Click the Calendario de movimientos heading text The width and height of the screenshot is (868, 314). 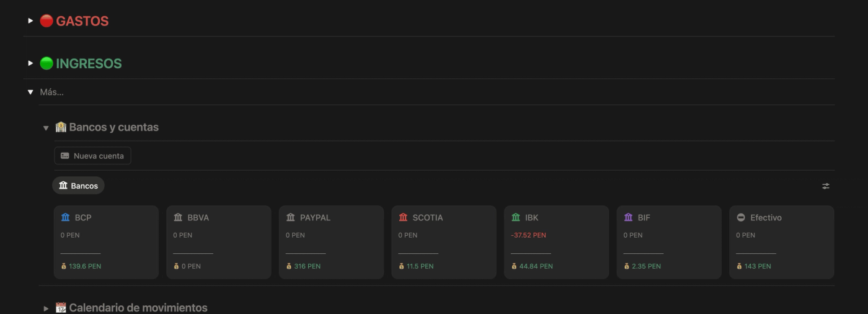[x=138, y=308]
